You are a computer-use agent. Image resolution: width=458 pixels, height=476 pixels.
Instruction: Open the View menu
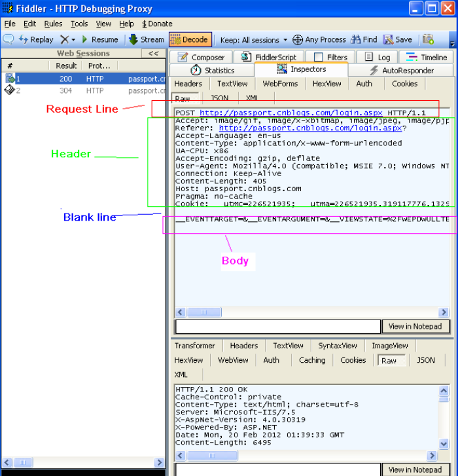(103, 24)
